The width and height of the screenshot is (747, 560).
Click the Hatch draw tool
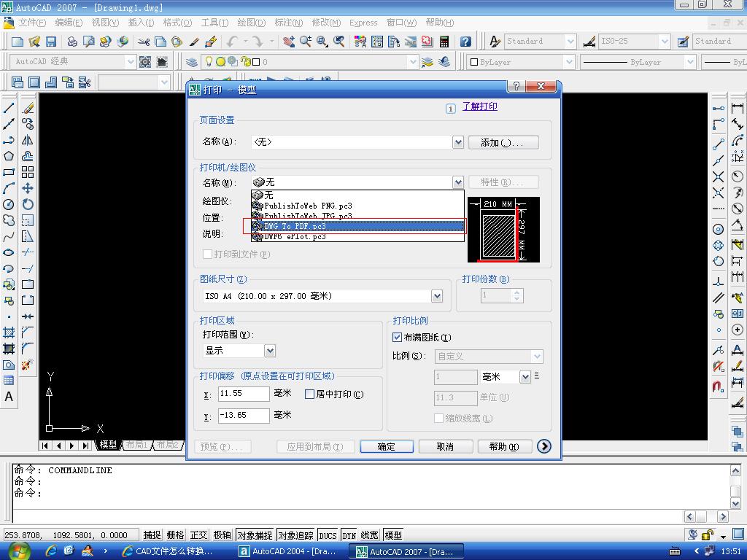pyautogui.click(x=9, y=332)
